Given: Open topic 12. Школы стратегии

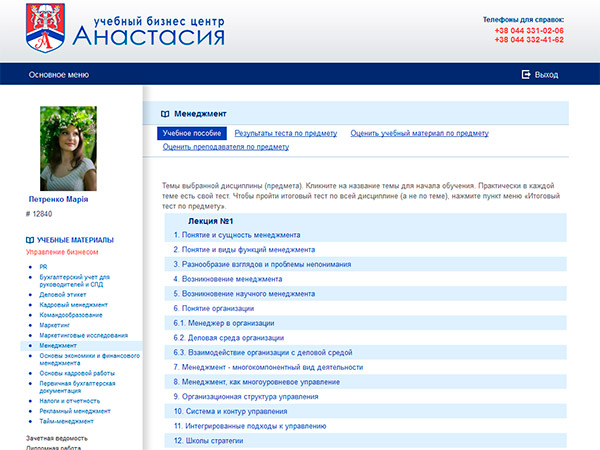Looking at the screenshot, I should (x=213, y=441).
